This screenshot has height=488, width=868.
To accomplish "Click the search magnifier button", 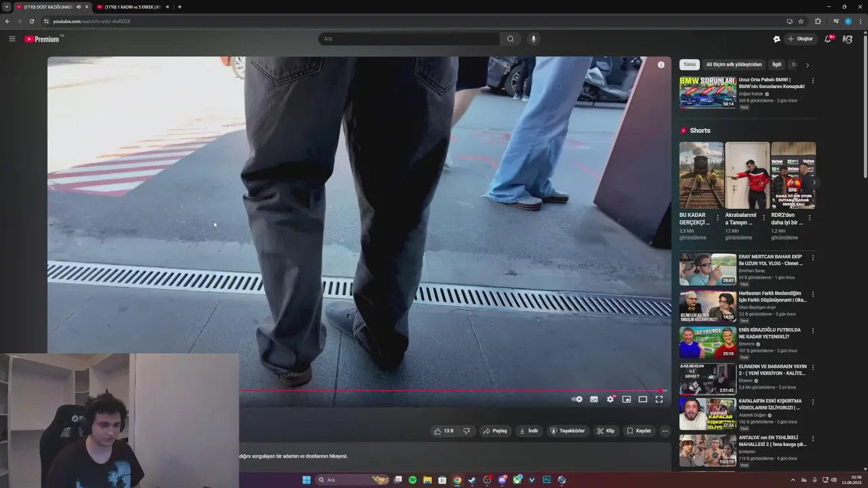I will (511, 39).
